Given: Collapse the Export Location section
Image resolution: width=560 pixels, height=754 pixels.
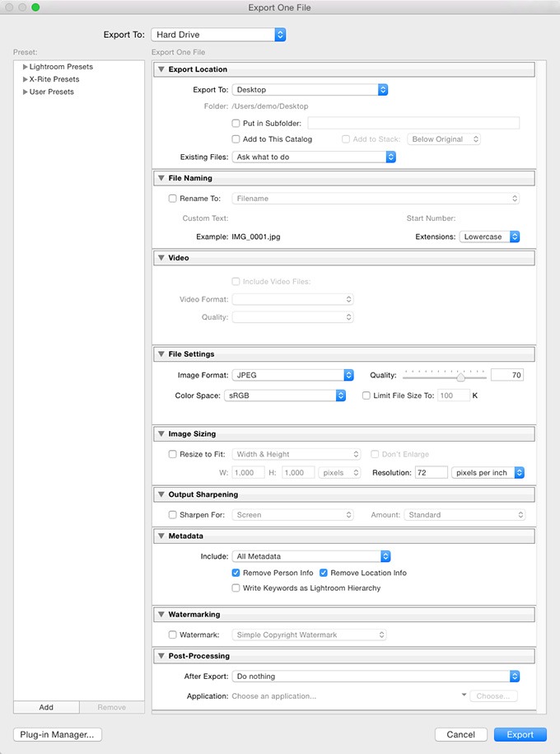Looking at the screenshot, I should (x=160, y=69).
